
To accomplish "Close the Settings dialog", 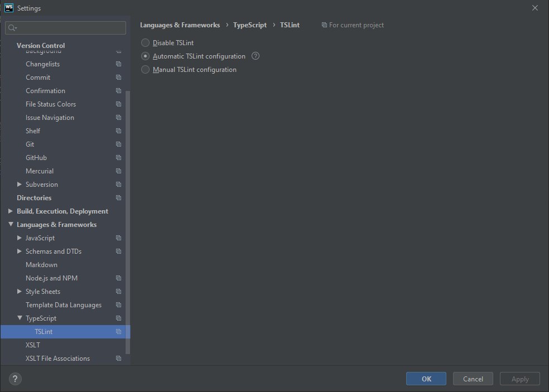I will click(534, 8).
